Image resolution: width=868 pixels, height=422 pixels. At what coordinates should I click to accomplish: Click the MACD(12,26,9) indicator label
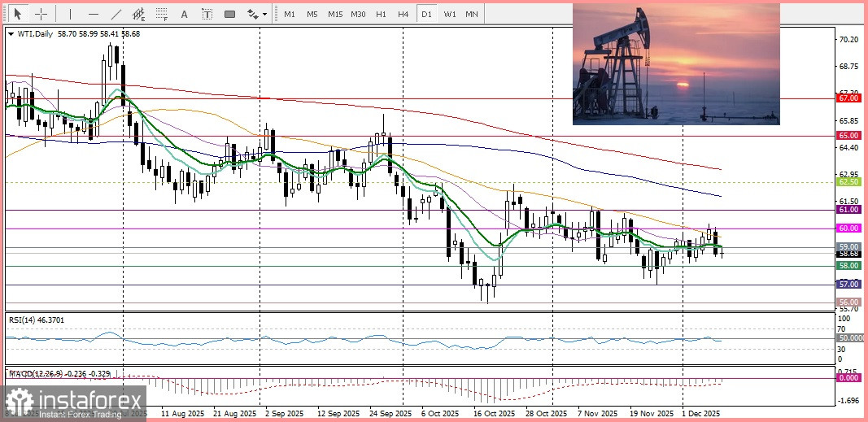tap(59, 374)
